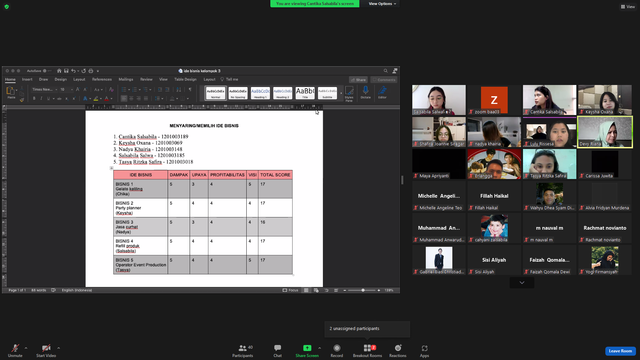Click the View button at the top right of Zoom
The height and width of the screenshot is (360, 640).
(x=628, y=7)
